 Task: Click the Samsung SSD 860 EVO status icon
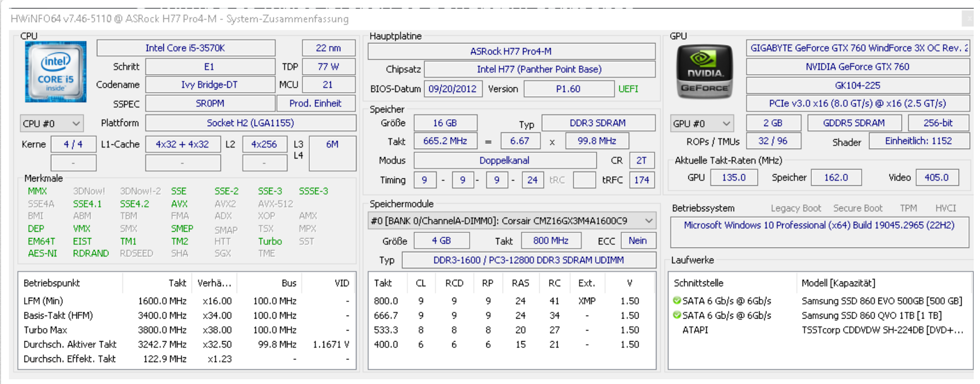click(677, 301)
